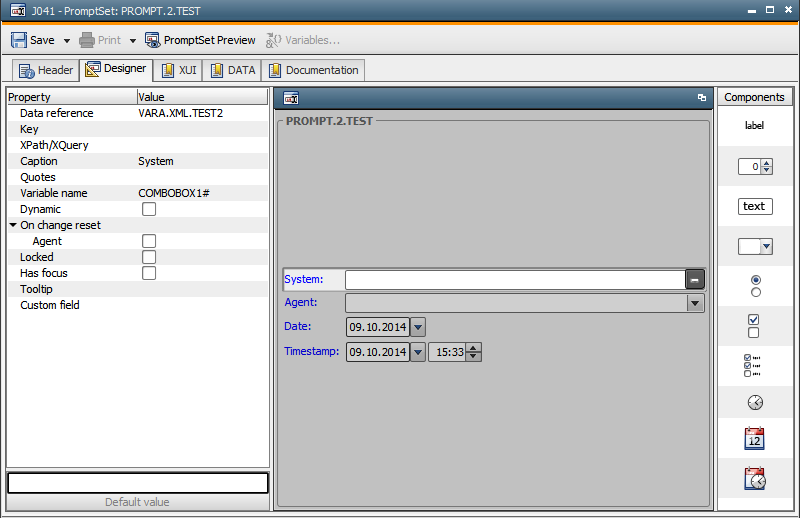800x518 pixels.
Task: Click the Default value input field
Action: (x=138, y=483)
